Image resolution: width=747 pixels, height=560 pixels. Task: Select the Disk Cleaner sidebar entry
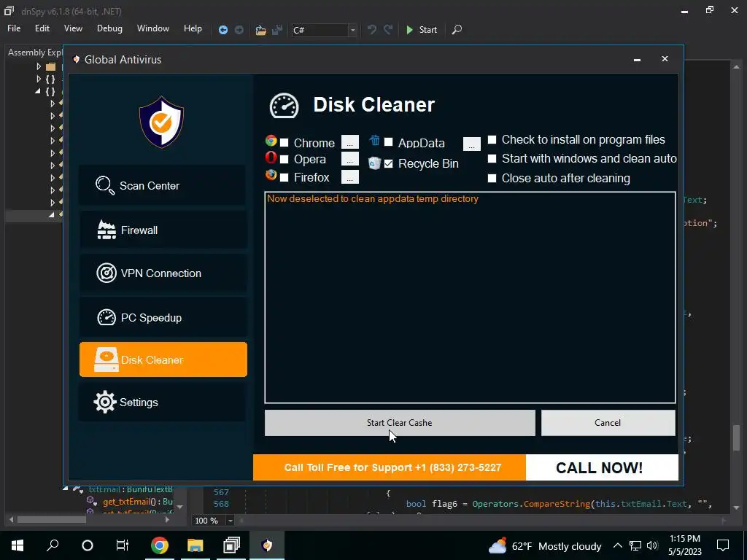coord(163,359)
